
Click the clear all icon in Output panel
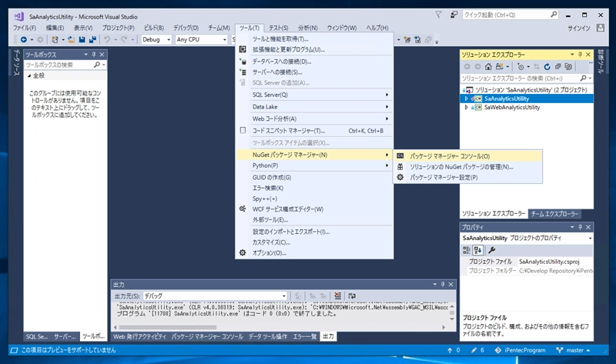tap(337, 296)
